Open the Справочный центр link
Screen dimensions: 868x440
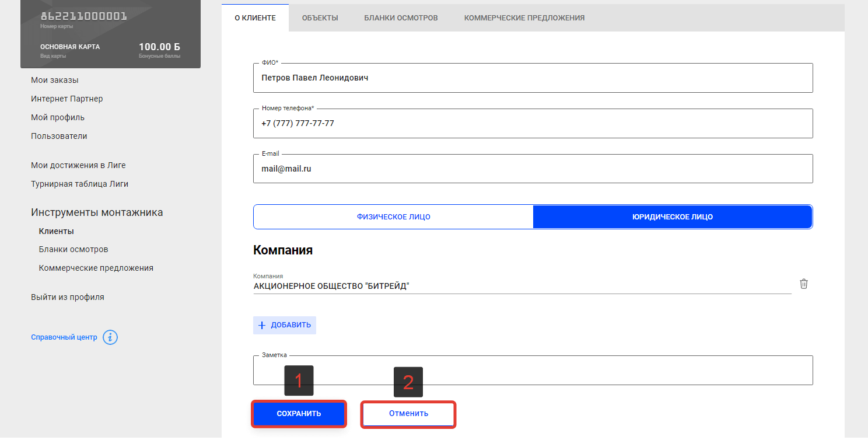64,337
